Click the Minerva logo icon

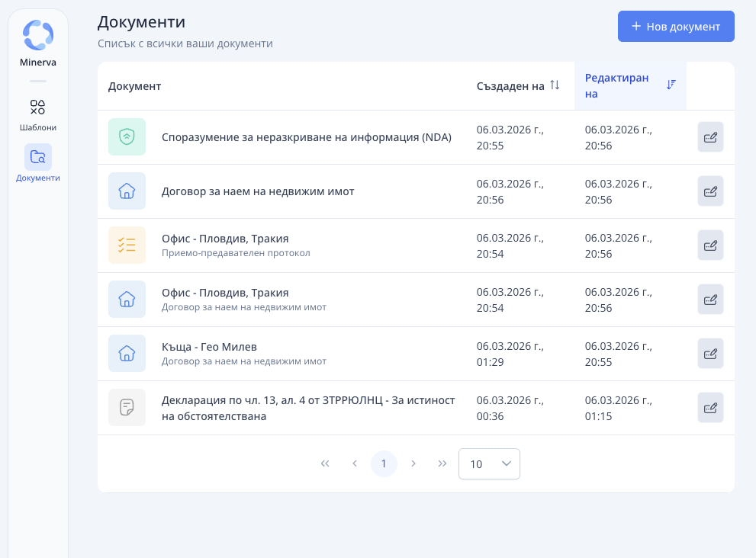[x=37, y=35]
